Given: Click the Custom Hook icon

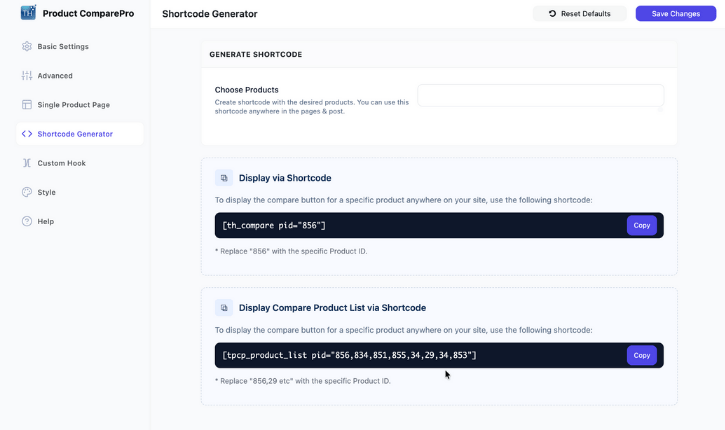Looking at the screenshot, I should coord(27,163).
